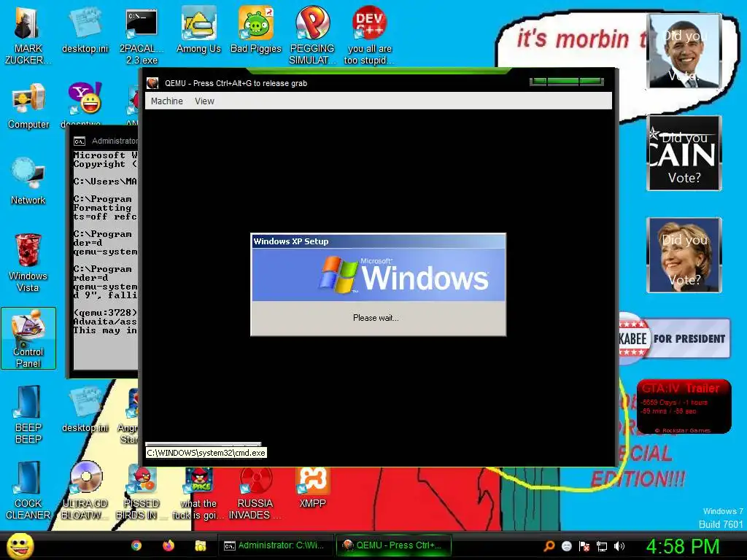747x560 pixels.
Task: Open the 'what the fuck is goi...' Angry Birds icon
Action: (198, 493)
